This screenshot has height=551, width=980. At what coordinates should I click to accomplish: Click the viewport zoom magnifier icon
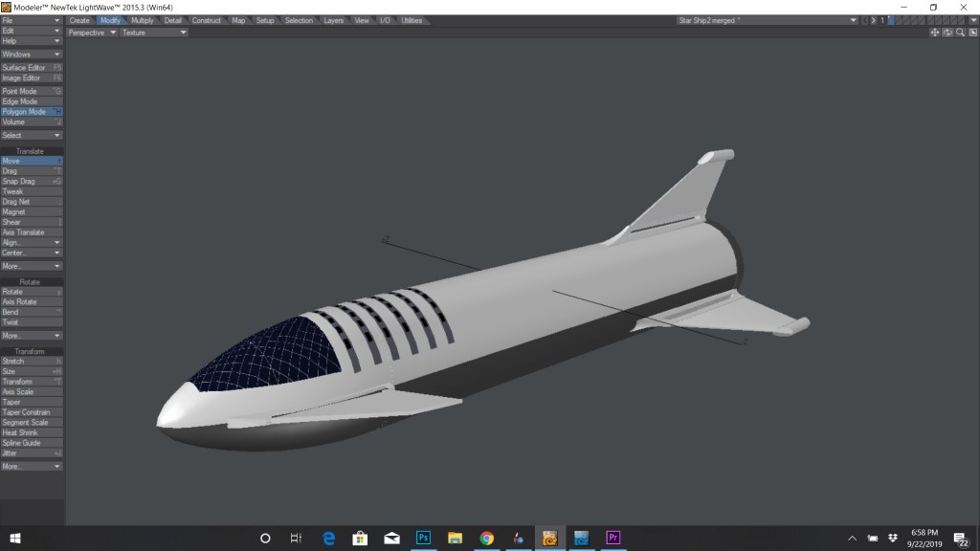click(x=960, y=33)
